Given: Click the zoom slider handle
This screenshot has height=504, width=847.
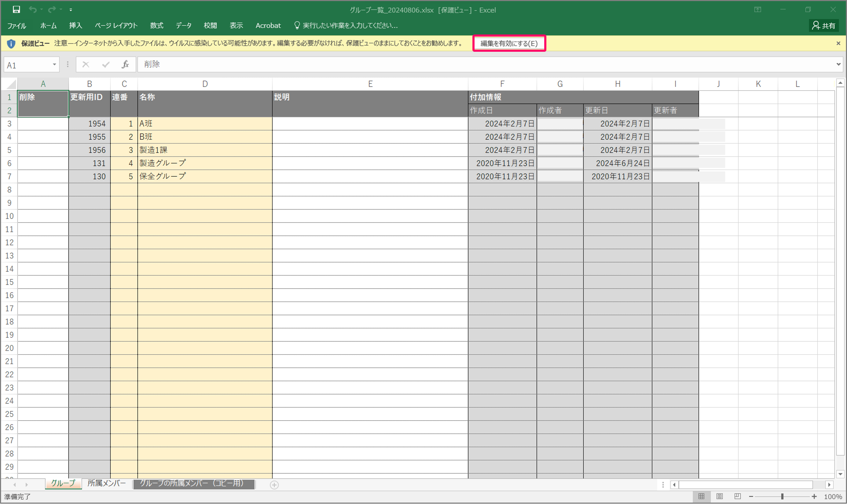Looking at the screenshot, I should click(x=782, y=496).
